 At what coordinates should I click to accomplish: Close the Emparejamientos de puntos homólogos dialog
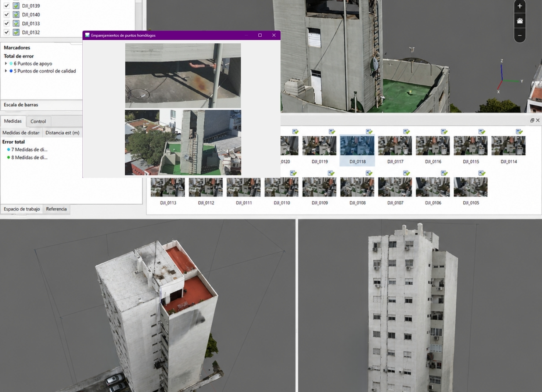click(x=274, y=35)
